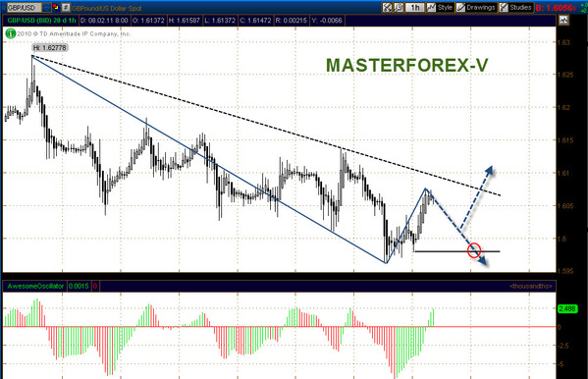Open the Style menu
Viewport: 588px width, 379px height.
[x=440, y=7]
